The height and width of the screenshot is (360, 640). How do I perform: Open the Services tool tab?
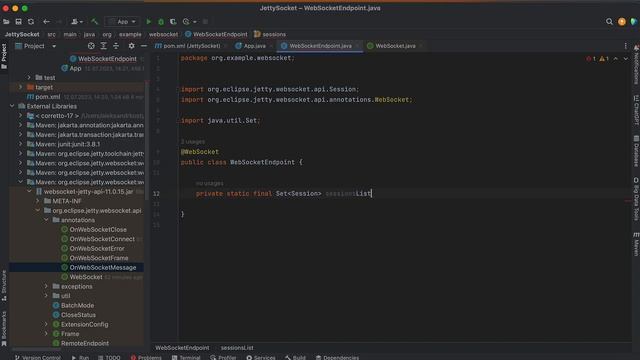point(260,358)
